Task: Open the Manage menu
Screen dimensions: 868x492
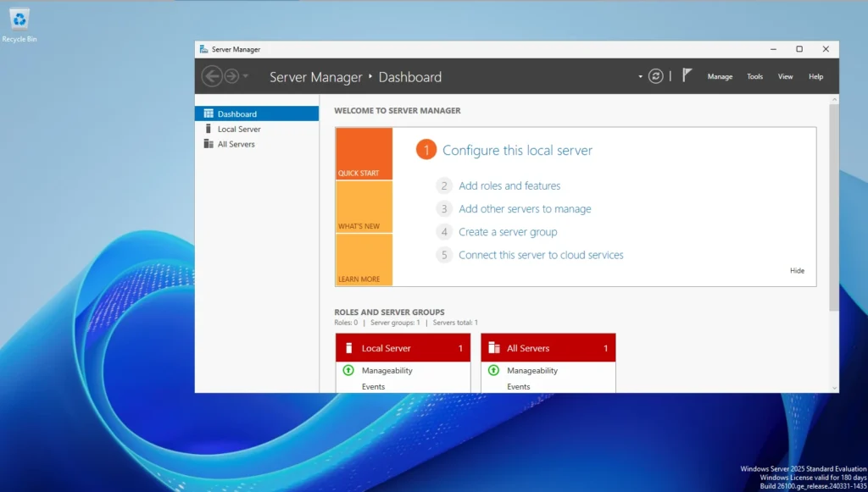Action: [720, 77]
